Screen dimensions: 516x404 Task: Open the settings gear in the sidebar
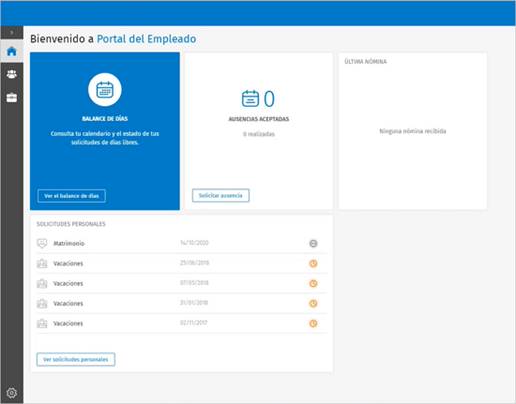[12, 393]
